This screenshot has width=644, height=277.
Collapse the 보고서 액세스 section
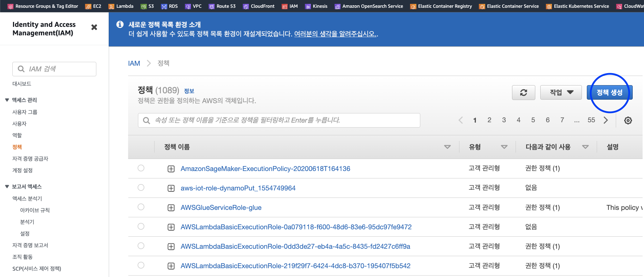[x=7, y=187]
